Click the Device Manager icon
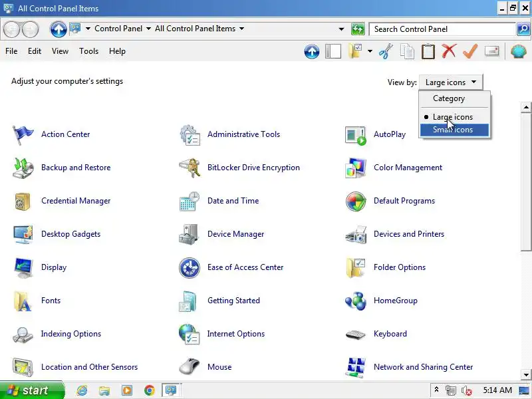This screenshot has width=532, height=399. pyautogui.click(x=189, y=234)
